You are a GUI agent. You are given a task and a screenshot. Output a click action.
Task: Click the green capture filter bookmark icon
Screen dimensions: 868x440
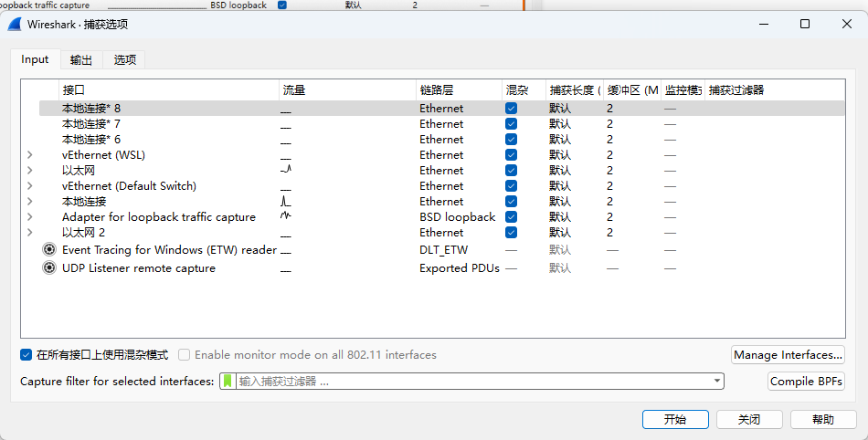coord(228,381)
